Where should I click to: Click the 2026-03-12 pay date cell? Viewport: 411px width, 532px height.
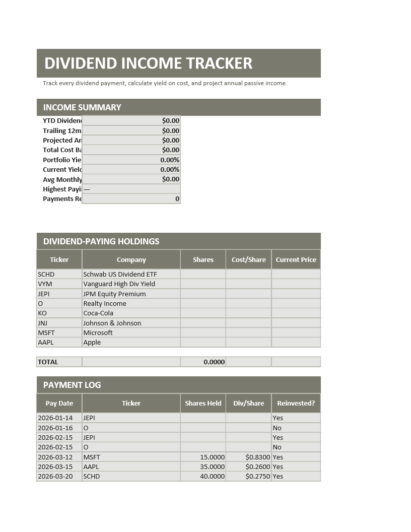coord(59,457)
